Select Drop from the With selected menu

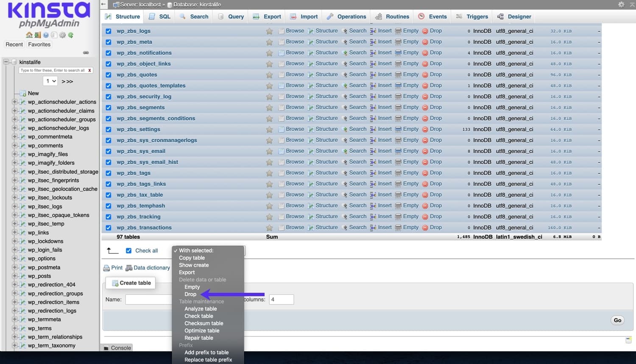[x=190, y=294]
